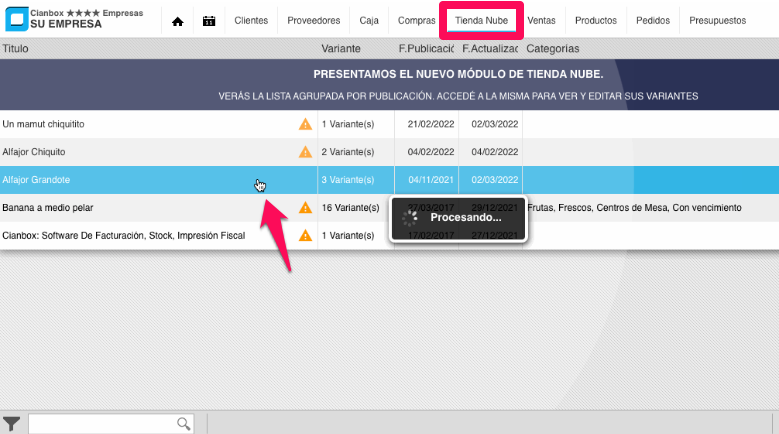Open the Ventas tab

(541, 20)
